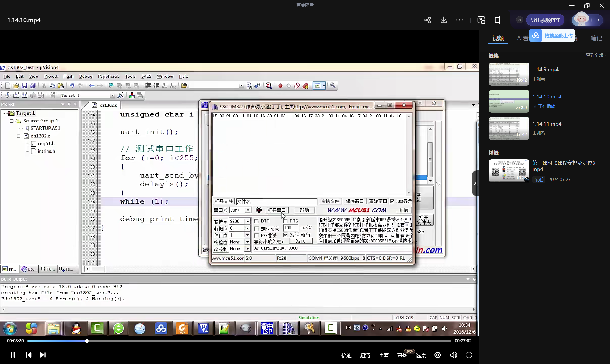Toggle the HEX显示 checkbox in SSCOM

pyautogui.click(x=392, y=201)
